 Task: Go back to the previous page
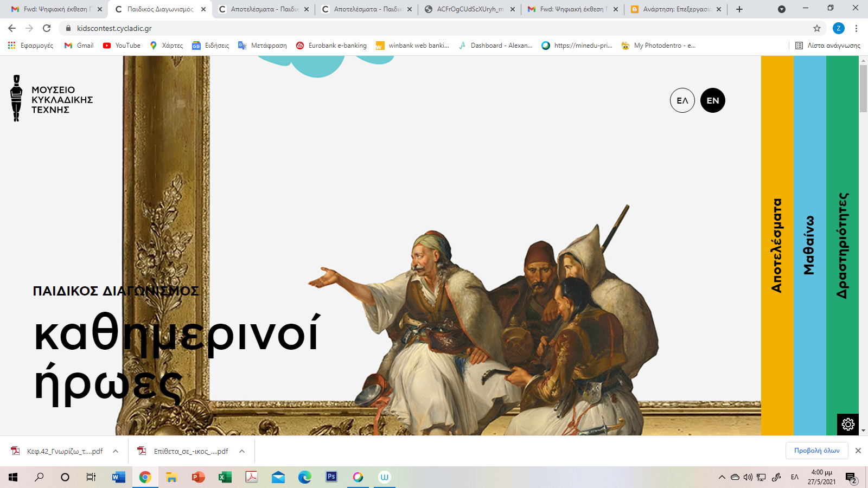12,28
